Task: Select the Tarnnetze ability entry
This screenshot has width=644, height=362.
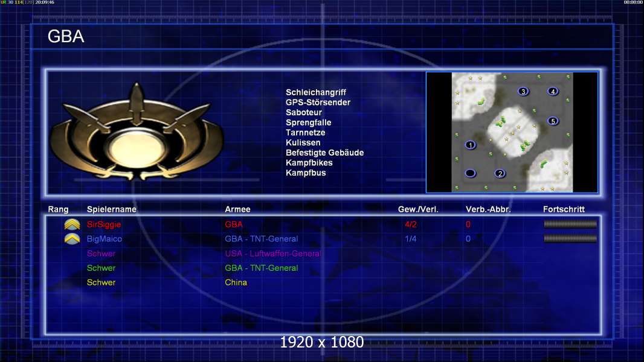Action: pos(306,132)
